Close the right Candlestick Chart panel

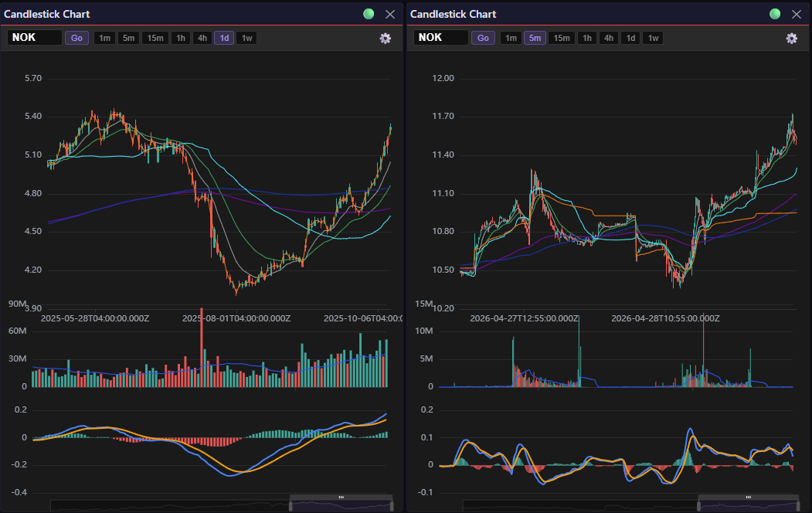tap(797, 14)
